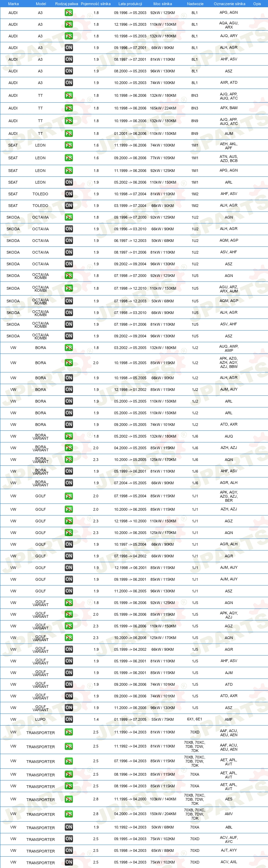Click production years '11.1990 -> 04.2003'
The height and width of the screenshot is (868, 268).
coord(130,732)
